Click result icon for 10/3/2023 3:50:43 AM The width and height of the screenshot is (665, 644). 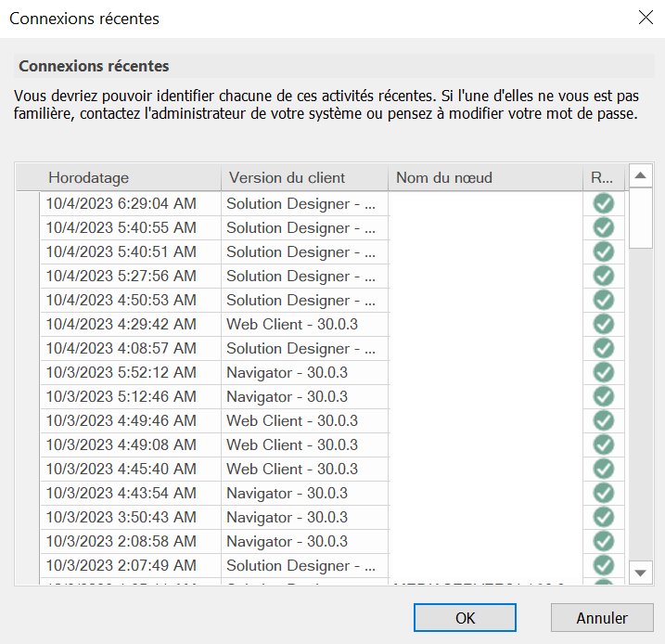[604, 517]
